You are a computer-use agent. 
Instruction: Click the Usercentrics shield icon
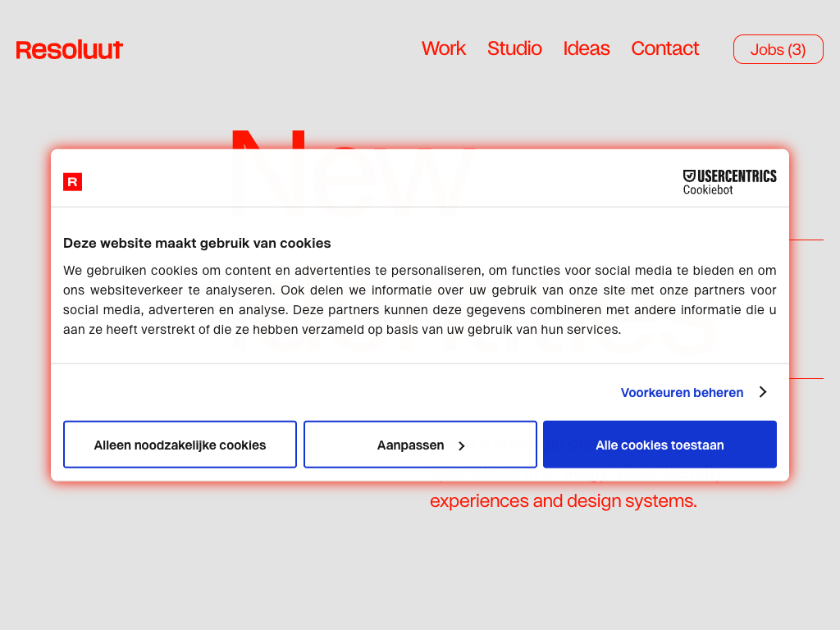(x=689, y=176)
